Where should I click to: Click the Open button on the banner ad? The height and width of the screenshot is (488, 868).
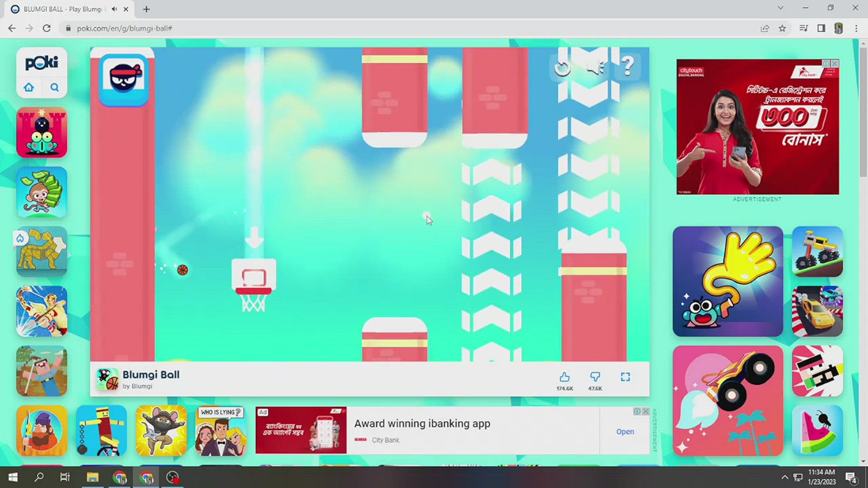[625, 432]
